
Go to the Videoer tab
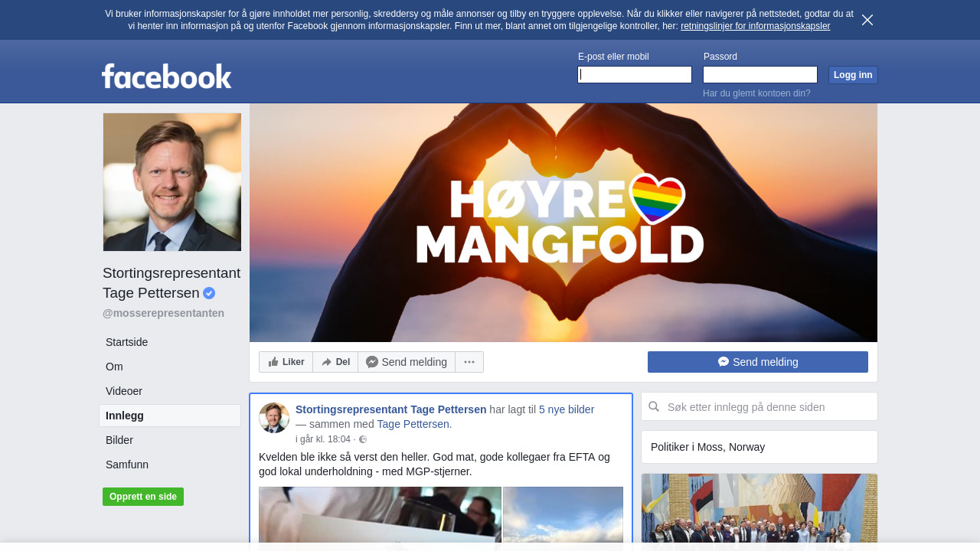pos(124,391)
